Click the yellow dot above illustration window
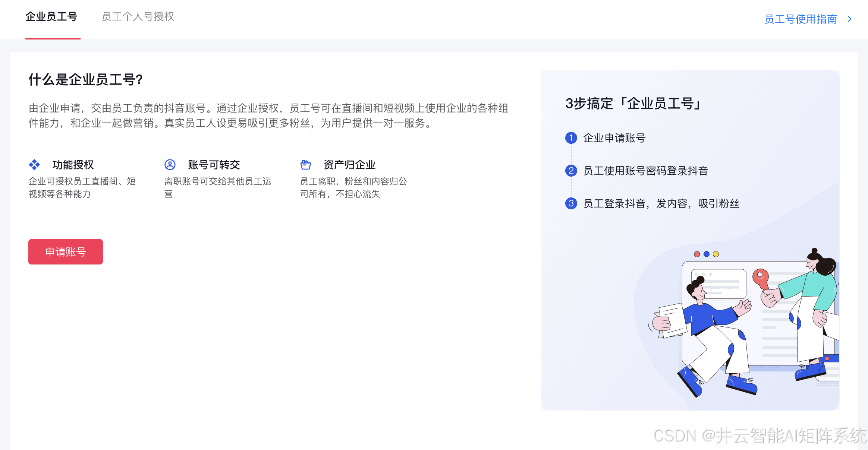Screen dimensions: 868x450 point(716,254)
